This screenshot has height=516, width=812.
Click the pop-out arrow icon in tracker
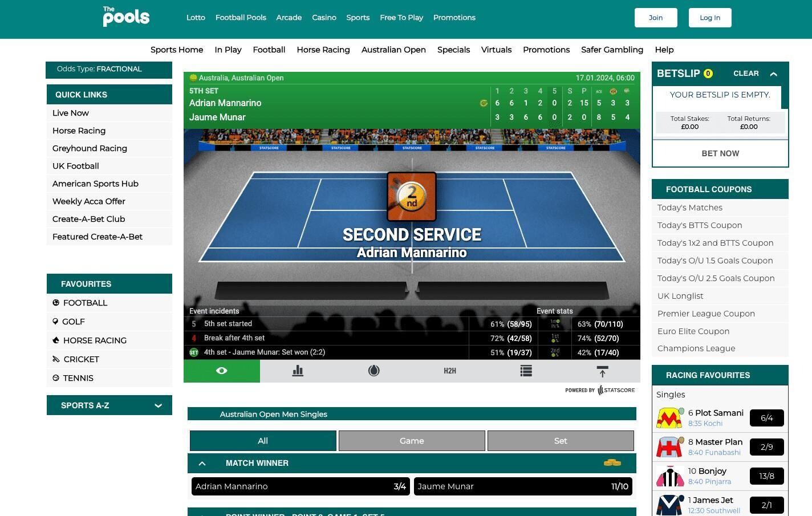tap(602, 371)
